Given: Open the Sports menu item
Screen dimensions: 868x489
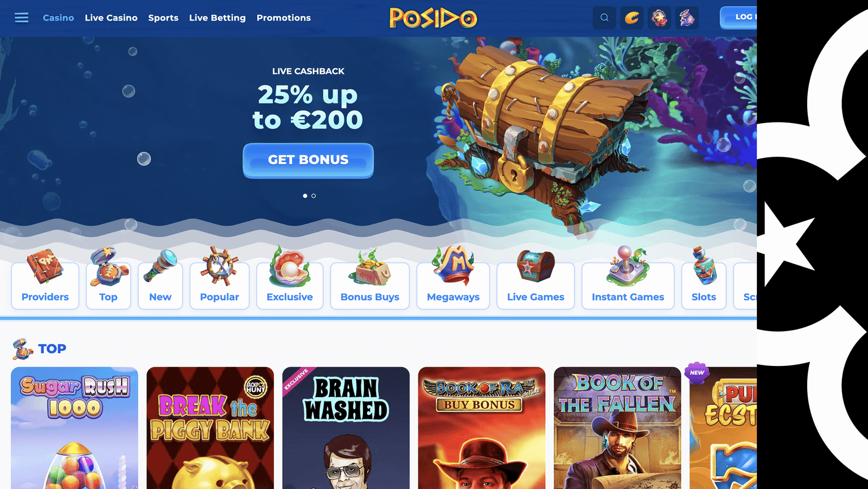Looking at the screenshot, I should (163, 18).
